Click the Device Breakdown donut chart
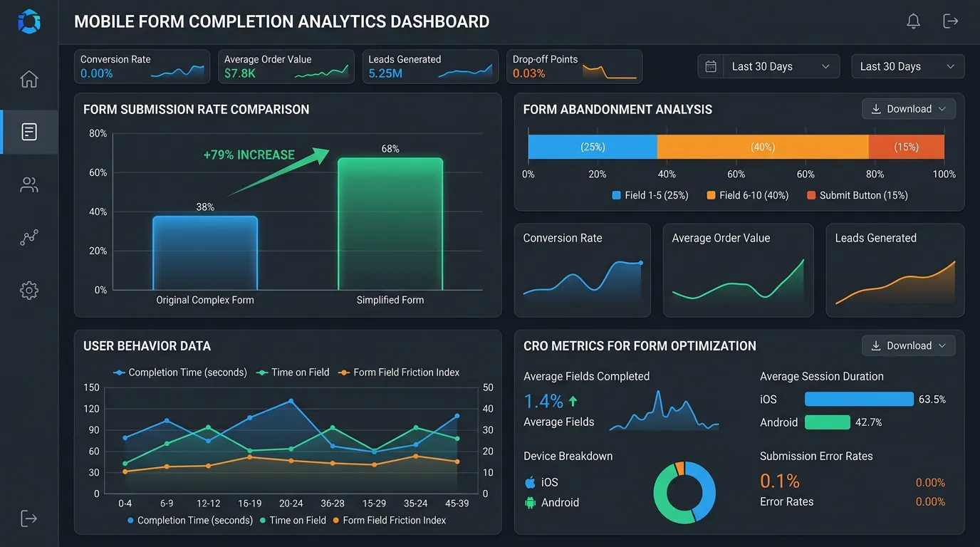 684,492
